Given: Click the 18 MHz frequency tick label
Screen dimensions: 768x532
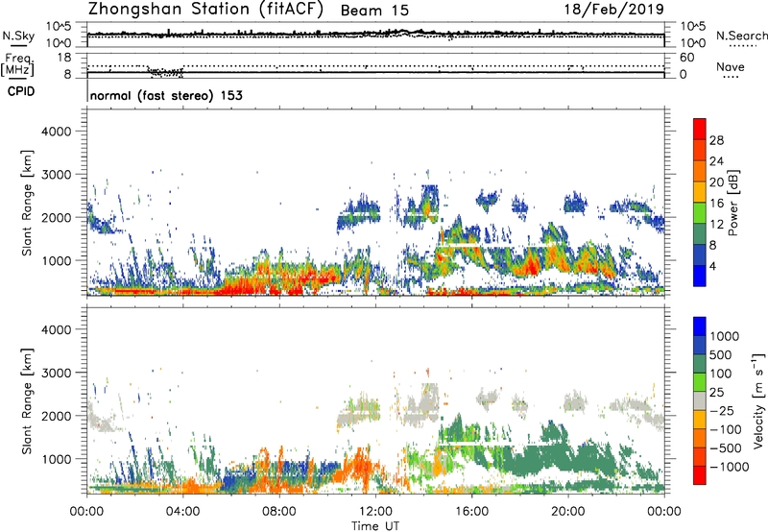Looking at the screenshot, I should (64, 58).
